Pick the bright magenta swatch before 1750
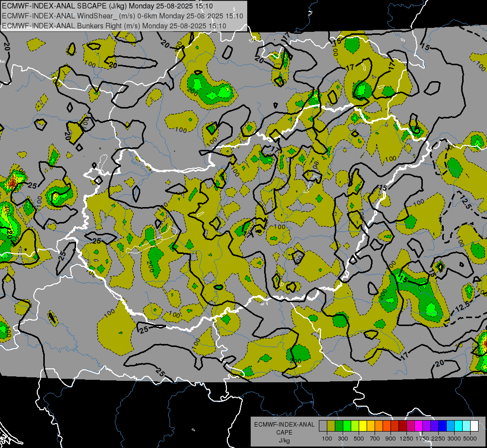 click(419, 426)
